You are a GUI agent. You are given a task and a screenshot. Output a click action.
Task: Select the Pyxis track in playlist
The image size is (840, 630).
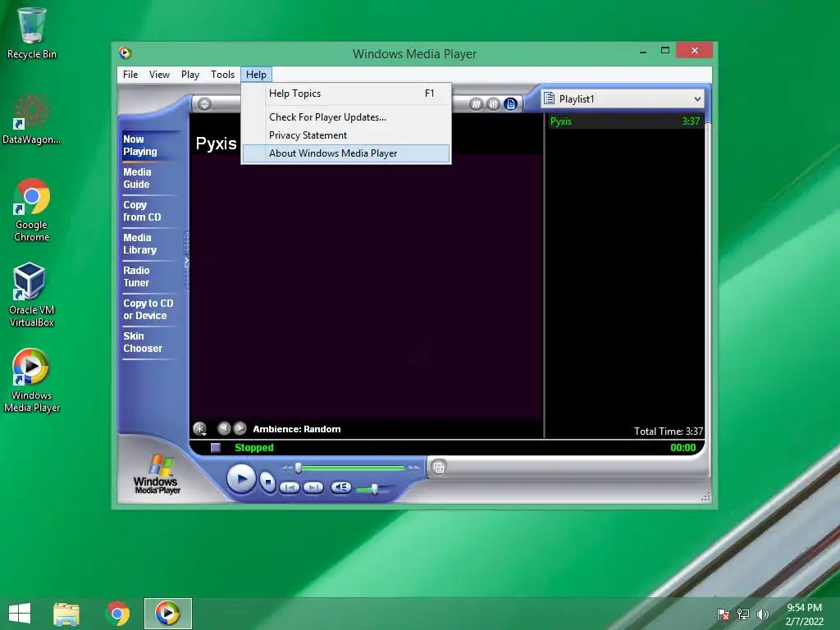(x=624, y=121)
